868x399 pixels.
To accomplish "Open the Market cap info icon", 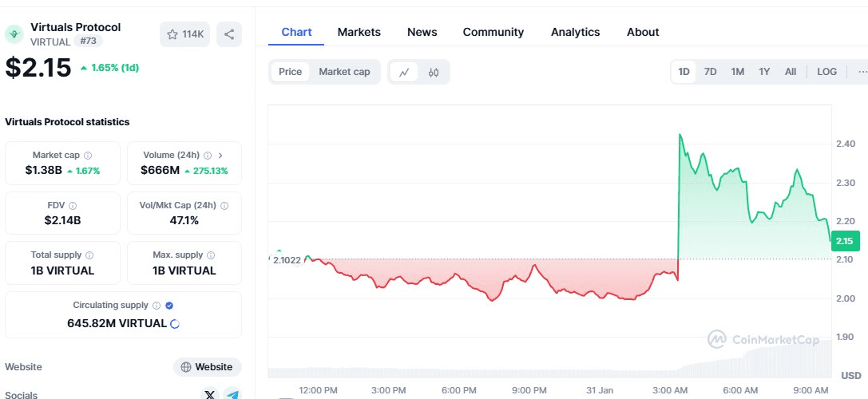I will pyautogui.click(x=88, y=156).
